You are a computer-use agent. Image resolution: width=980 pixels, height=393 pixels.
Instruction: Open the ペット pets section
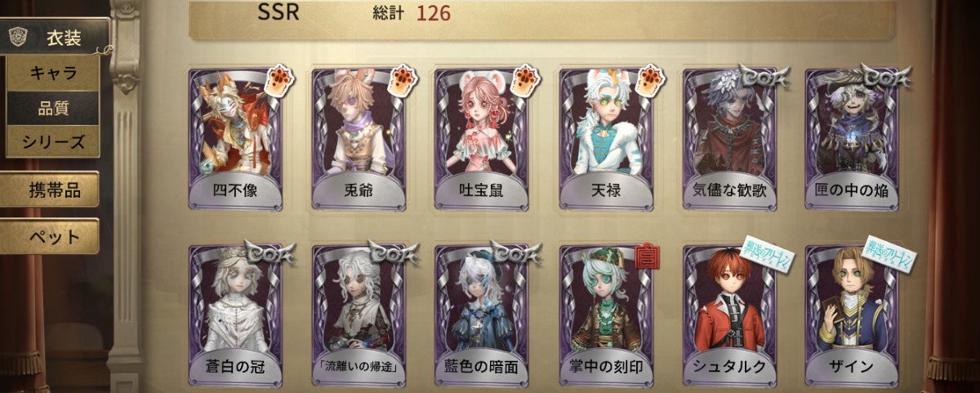[50, 237]
